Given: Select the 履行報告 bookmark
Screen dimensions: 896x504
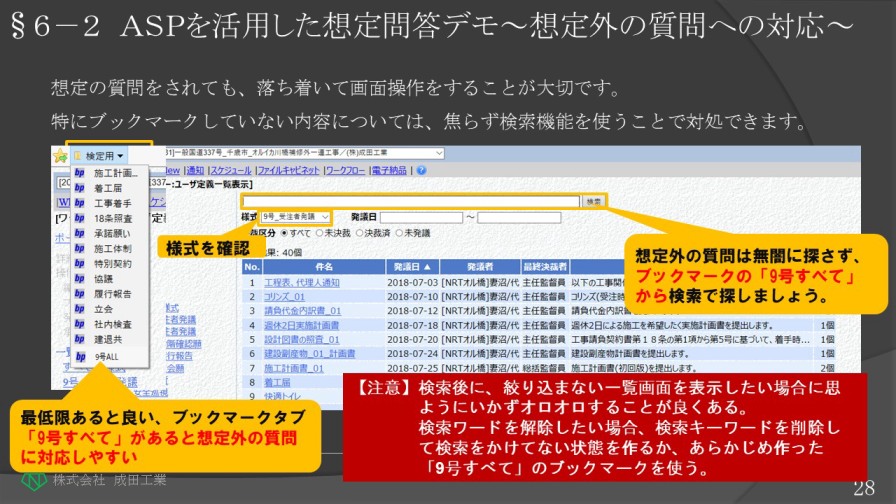Looking at the screenshot, I should [x=111, y=294].
